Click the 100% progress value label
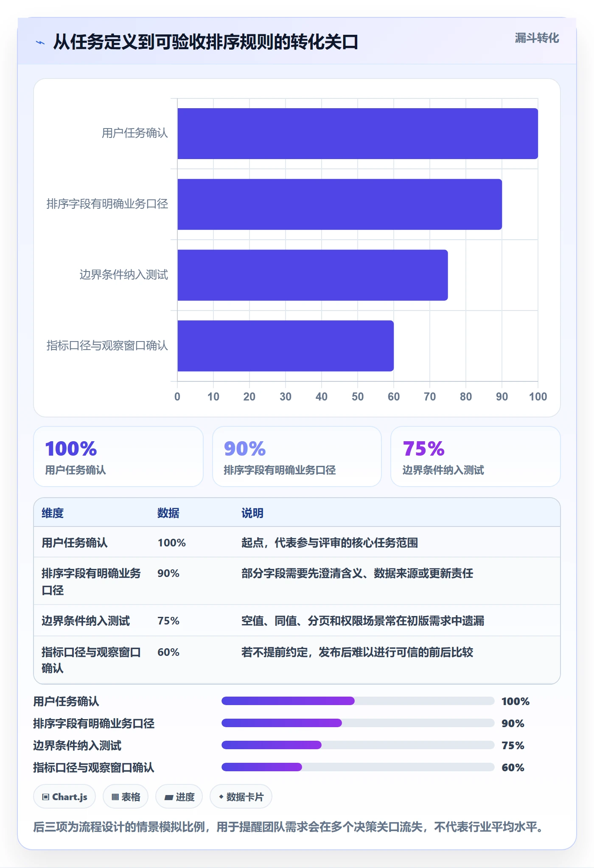This screenshot has width=594, height=868. 516,701
